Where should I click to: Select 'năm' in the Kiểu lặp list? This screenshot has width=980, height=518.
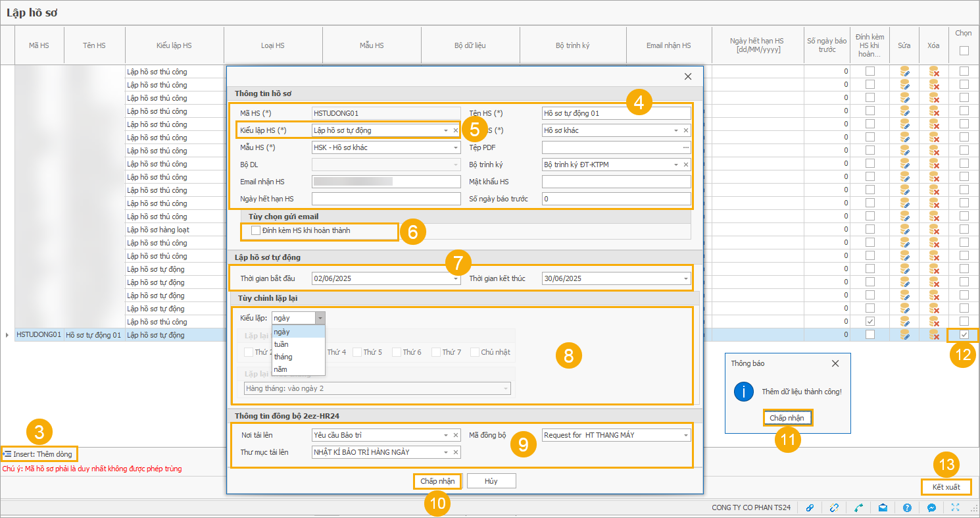pyautogui.click(x=299, y=369)
